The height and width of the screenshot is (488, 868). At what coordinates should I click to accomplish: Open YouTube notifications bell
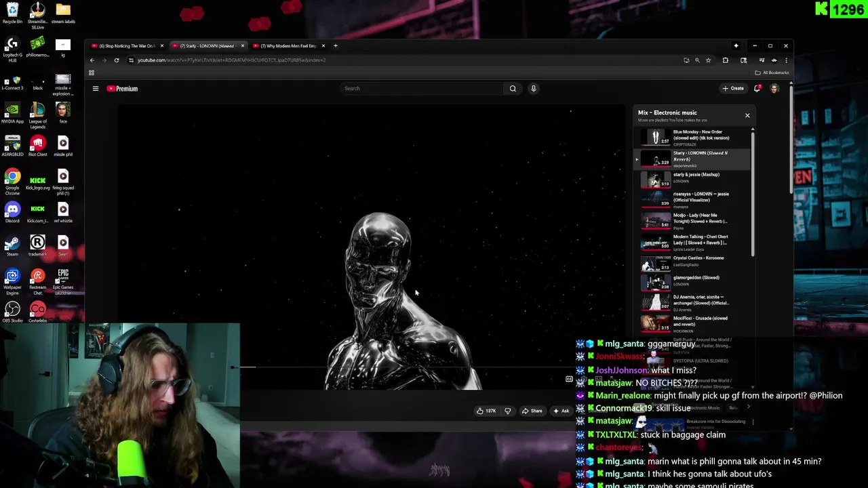(x=757, y=88)
